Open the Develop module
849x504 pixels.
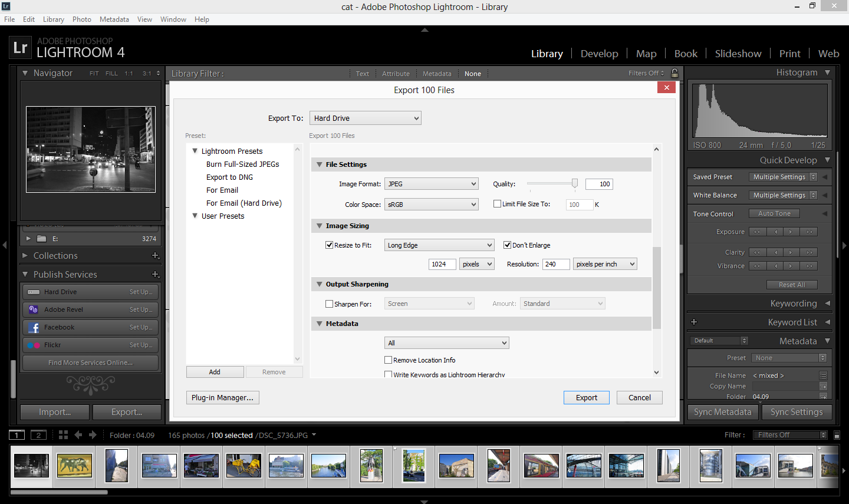[x=599, y=54]
